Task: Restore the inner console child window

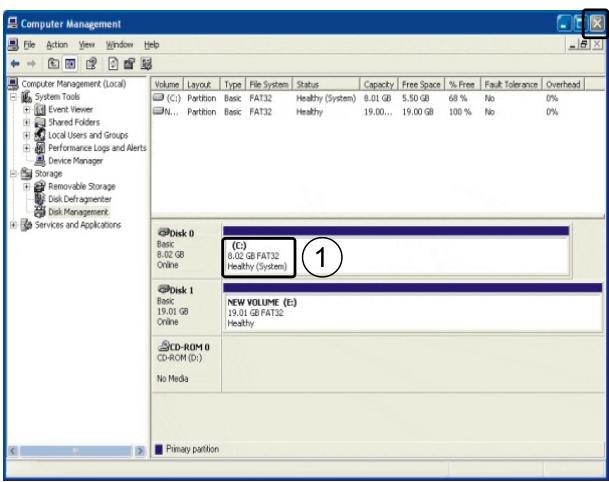Action: [x=584, y=45]
